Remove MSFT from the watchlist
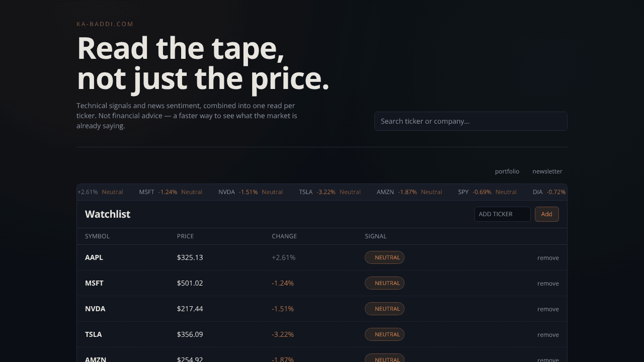Viewport: 644px width, 362px height. 548,284
